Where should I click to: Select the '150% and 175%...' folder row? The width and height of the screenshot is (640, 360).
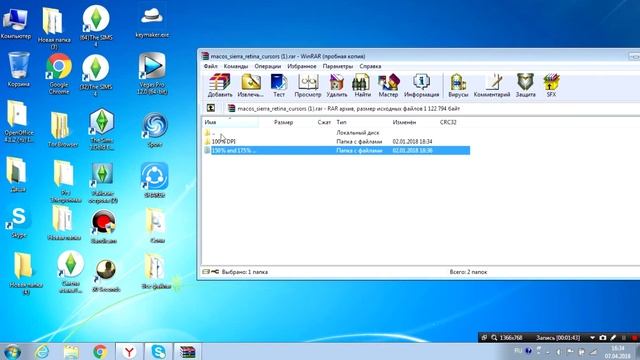pyautogui.click(x=336, y=150)
